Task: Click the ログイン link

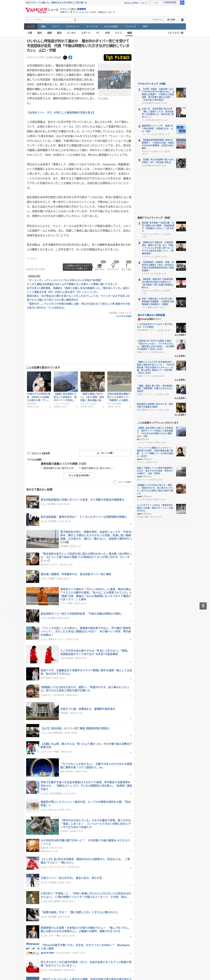Action: pos(64,12)
